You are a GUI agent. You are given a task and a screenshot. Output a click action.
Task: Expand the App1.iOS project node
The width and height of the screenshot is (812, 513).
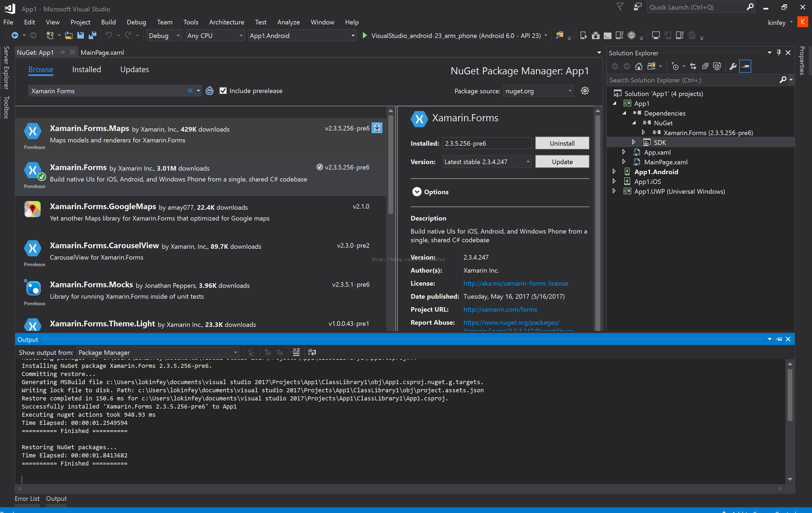pos(614,181)
